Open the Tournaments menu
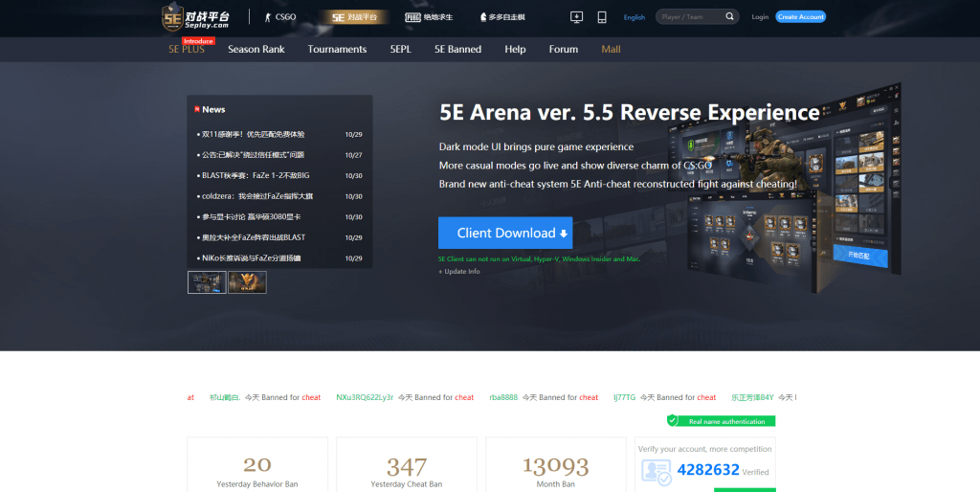This screenshot has width=980, height=492. coord(337,50)
